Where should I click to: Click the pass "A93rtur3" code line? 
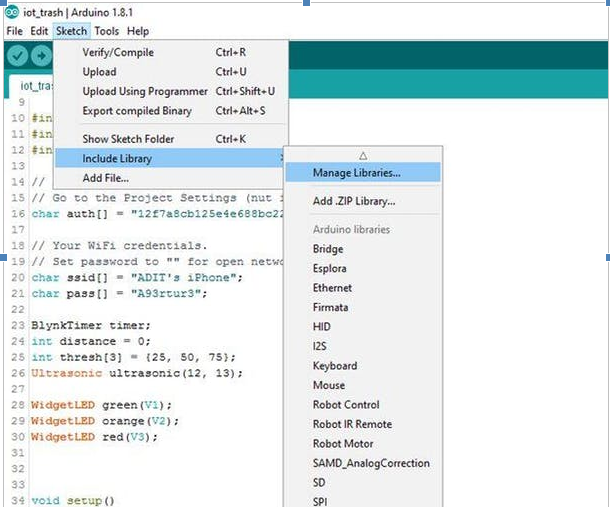[x=119, y=293]
